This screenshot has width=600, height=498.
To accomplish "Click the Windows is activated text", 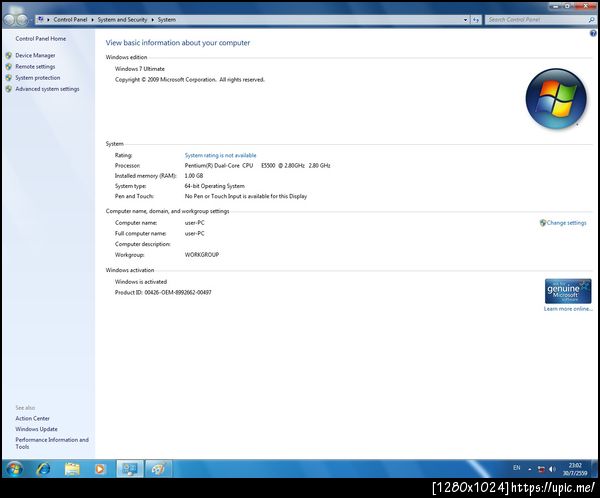I will (x=141, y=282).
